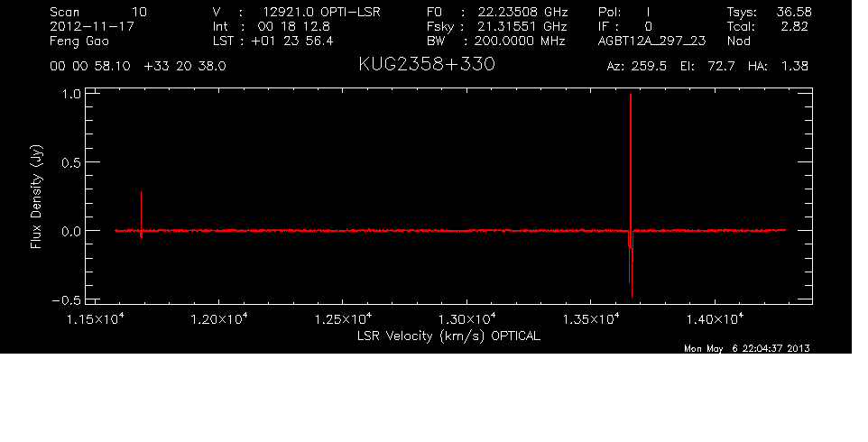The width and height of the screenshot is (868, 442).
Task: Click the LST value +01 23 56.4
Action: (292, 41)
